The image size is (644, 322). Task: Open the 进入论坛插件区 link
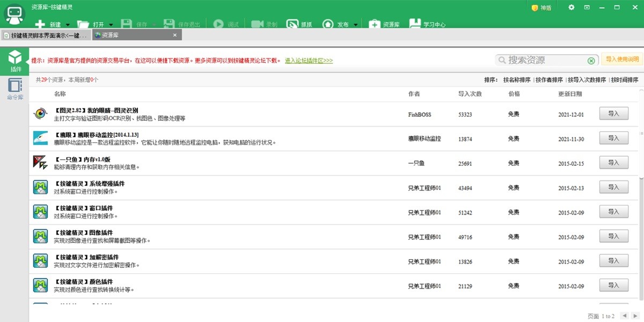coord(309,61)
